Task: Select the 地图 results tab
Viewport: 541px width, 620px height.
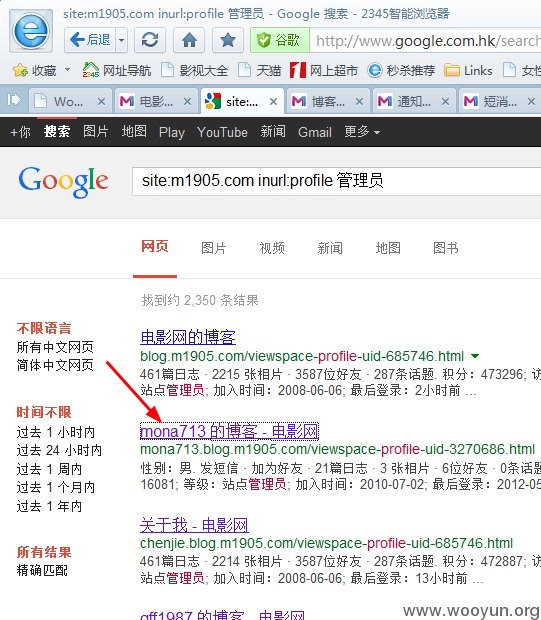Action: click(x=388, y=248)
